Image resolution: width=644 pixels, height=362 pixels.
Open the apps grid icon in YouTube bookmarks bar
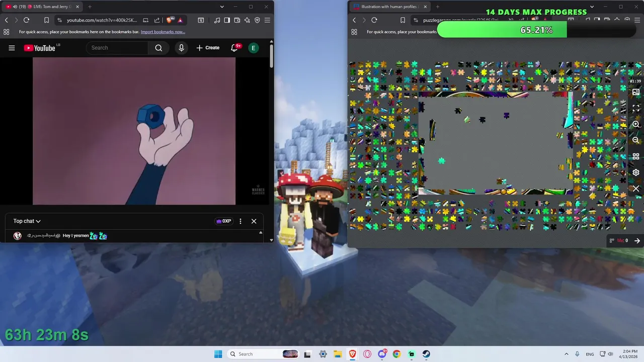(6, 32)
